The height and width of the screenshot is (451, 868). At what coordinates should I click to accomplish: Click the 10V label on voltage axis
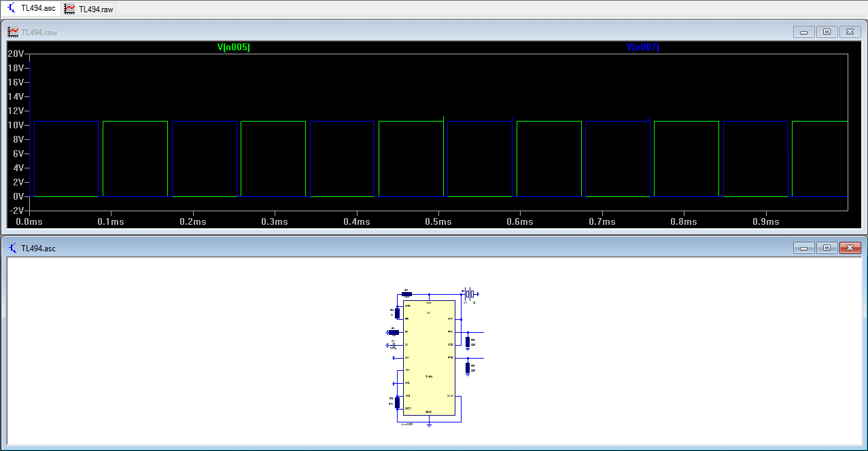[16, 125]
